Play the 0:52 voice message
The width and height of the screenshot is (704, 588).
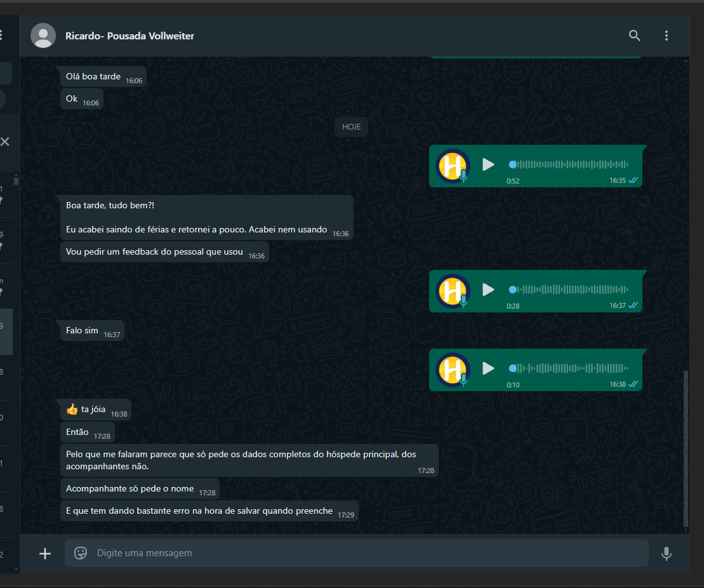(x=488, y=164)
